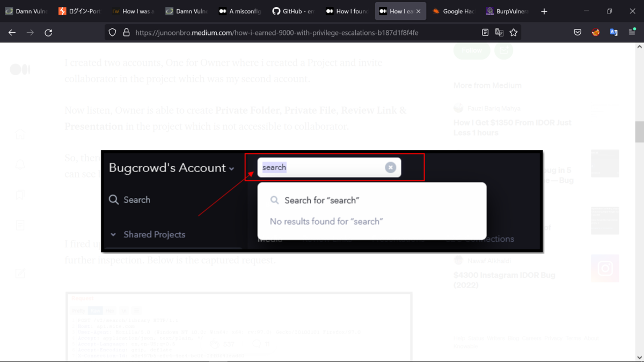Open Medium notifications bell icon
Screen dimensions: 644x362
click(x=20, y=164)
